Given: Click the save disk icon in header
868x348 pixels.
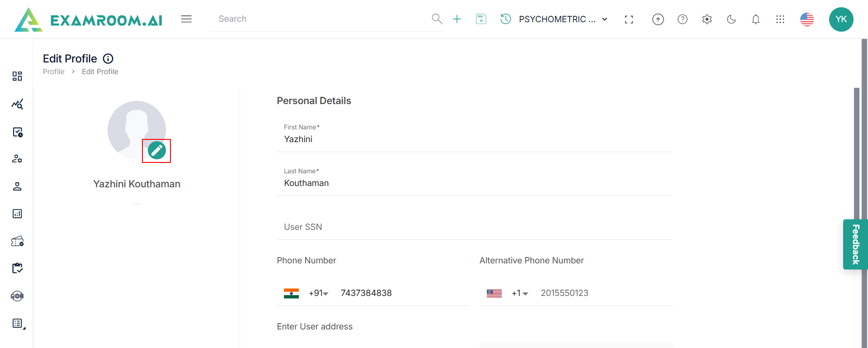Looking at the screenshot, I should 481,19.
